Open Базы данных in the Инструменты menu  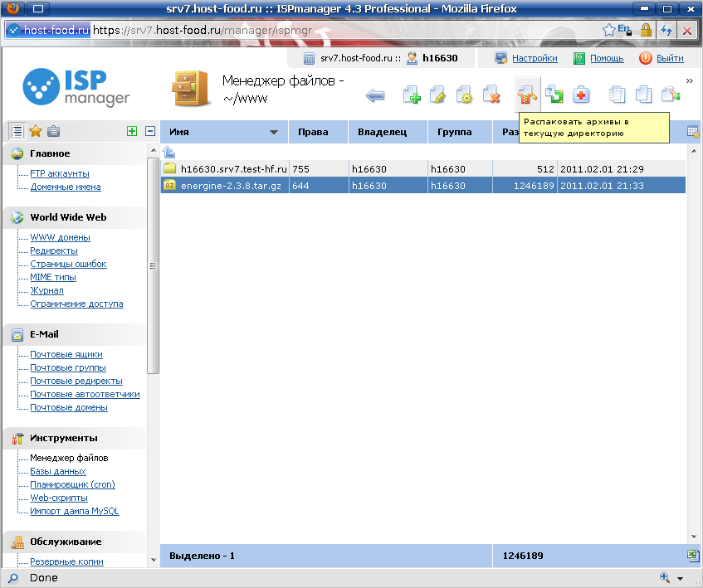coord(58,471)
